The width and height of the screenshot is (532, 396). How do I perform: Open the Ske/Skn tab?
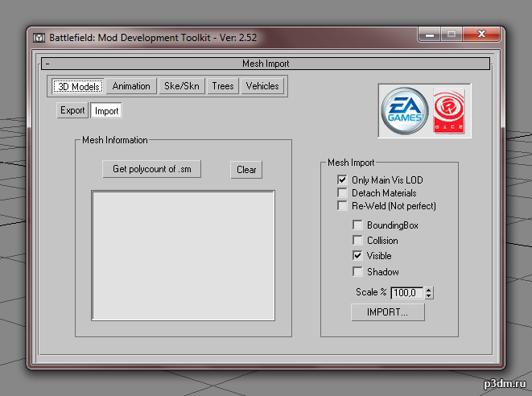pos(182,86)
